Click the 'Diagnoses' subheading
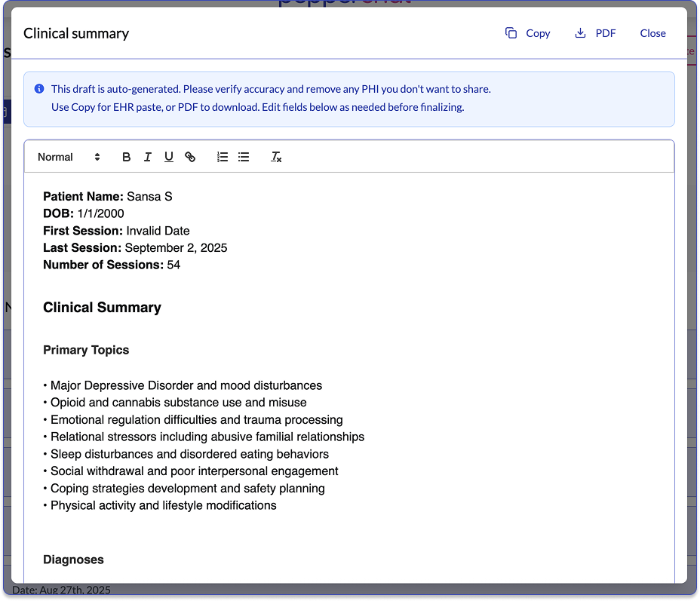Viewport: 700px width, 601px height. 73,560
